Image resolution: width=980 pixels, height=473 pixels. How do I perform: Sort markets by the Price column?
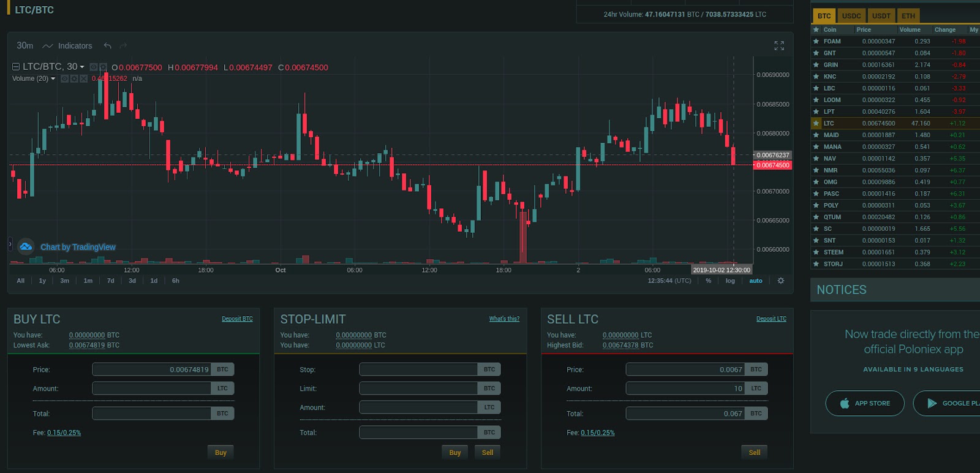coord(864,29)
